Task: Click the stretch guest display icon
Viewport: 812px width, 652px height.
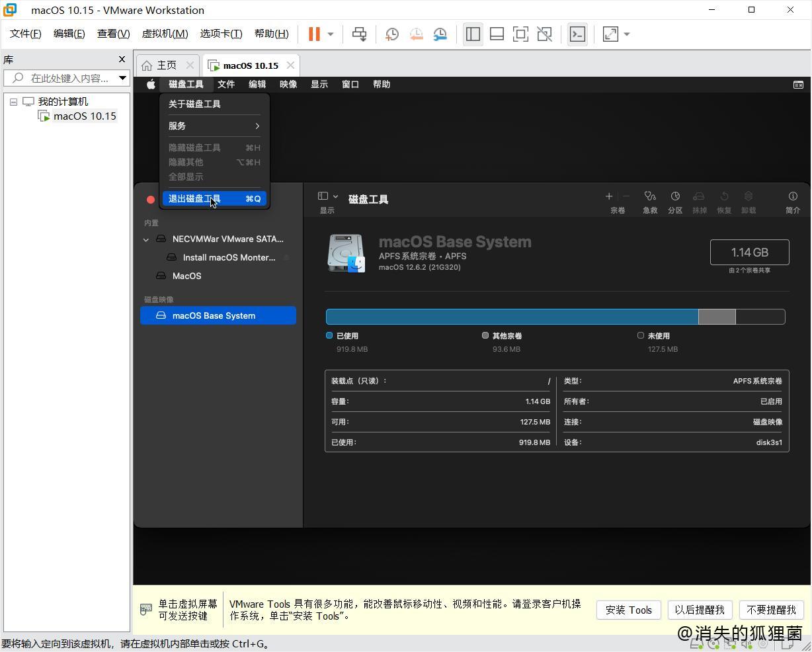Action: pos(610,34)
